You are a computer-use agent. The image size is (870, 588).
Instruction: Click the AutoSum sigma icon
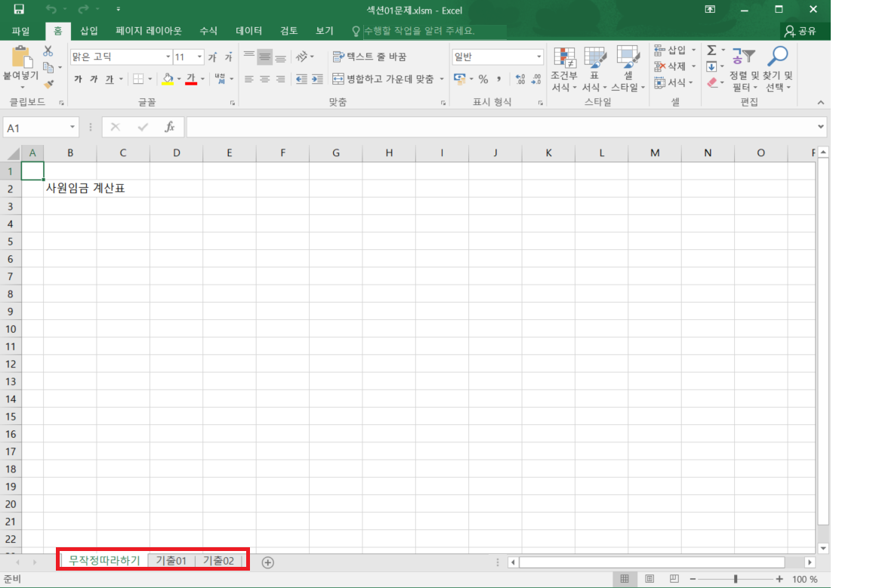click(x=711, y=51)
